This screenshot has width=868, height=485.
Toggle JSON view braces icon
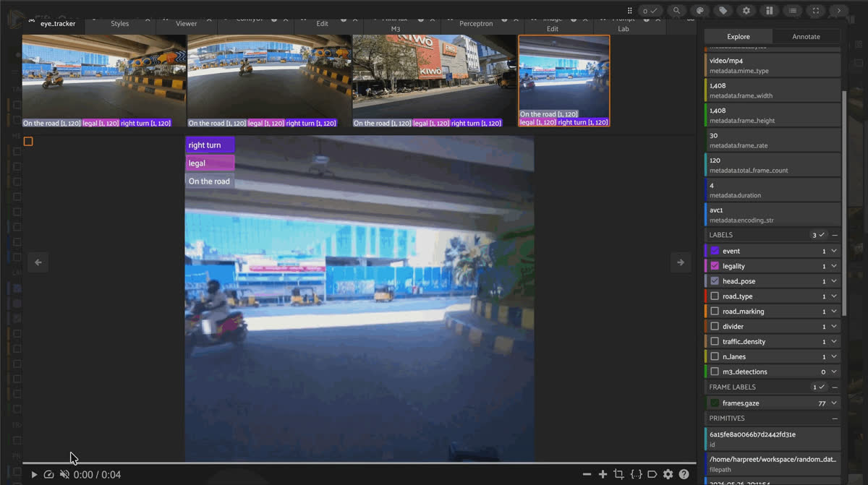636,474
